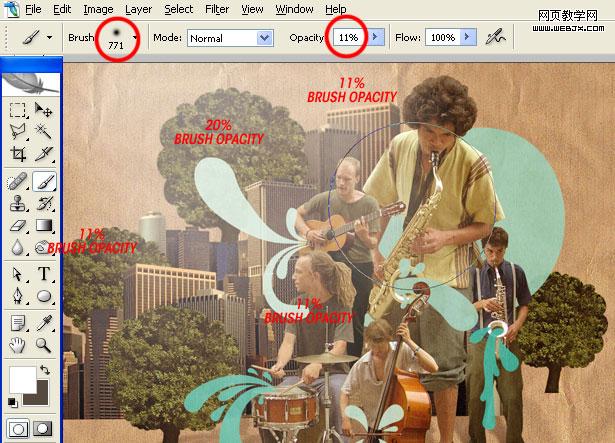The width and height of the screenshot is (615, 443).
Task: Select the Move tool
Action: (x=44, y=110)
